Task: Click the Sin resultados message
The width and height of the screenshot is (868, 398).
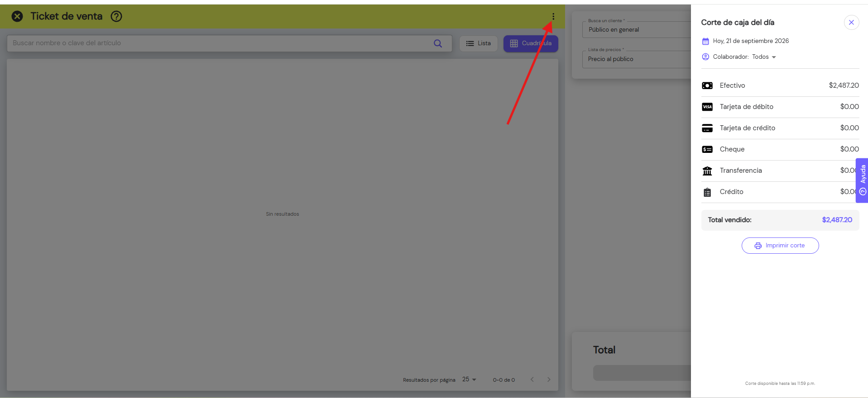Action: [283, 214]
